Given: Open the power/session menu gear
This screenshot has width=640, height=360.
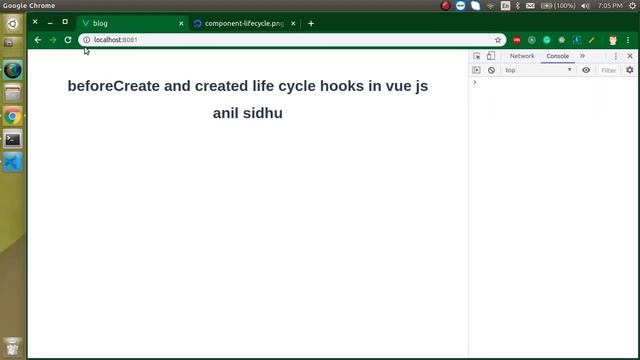Looking at the screenshot, I should [x=632, y=6].
